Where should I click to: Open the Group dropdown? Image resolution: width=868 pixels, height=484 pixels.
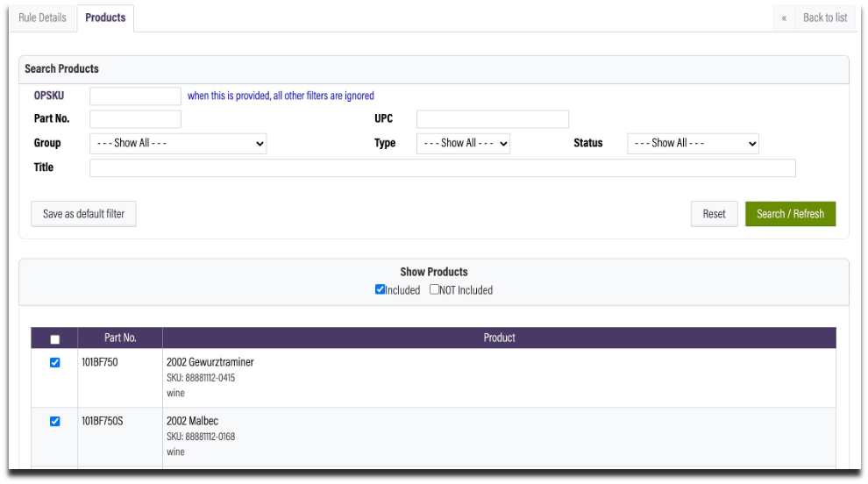coord(178,144)
